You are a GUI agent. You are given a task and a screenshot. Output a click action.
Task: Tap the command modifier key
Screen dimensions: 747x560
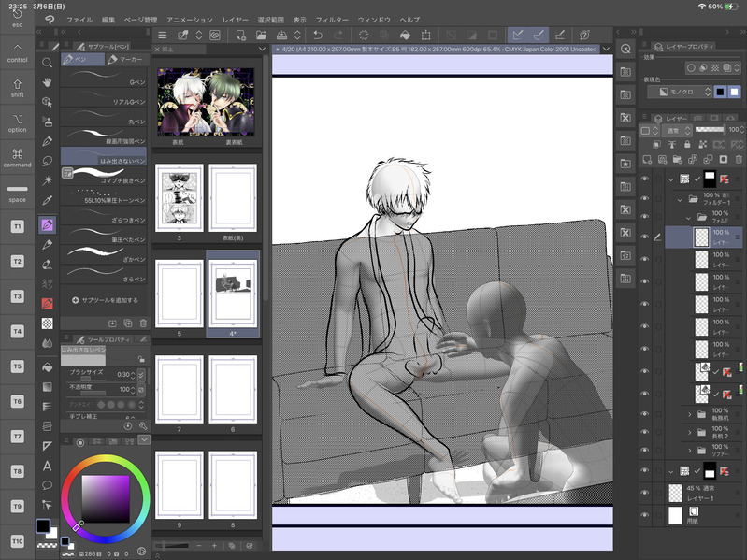[x=18, y=158]
